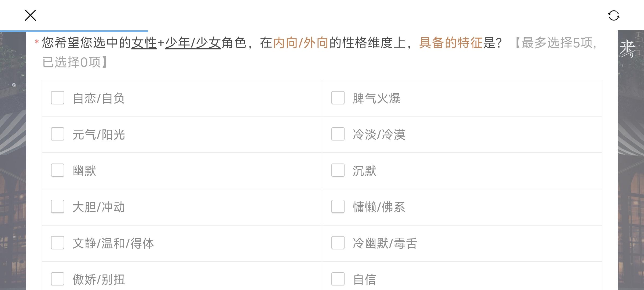Check the 慵懒/佛系 checkbox
This screenshot has width=644, height=290.
338,206
